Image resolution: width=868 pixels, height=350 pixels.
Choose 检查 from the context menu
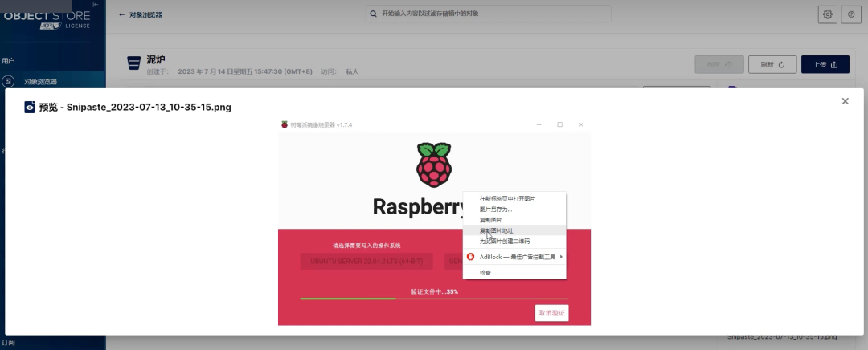click(514, 273)
